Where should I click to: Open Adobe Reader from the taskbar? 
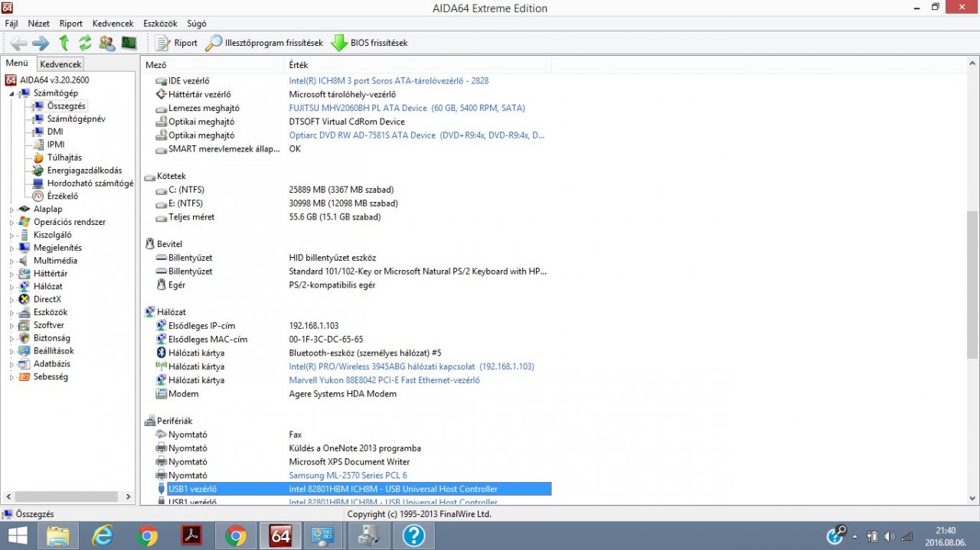(191, 535)
